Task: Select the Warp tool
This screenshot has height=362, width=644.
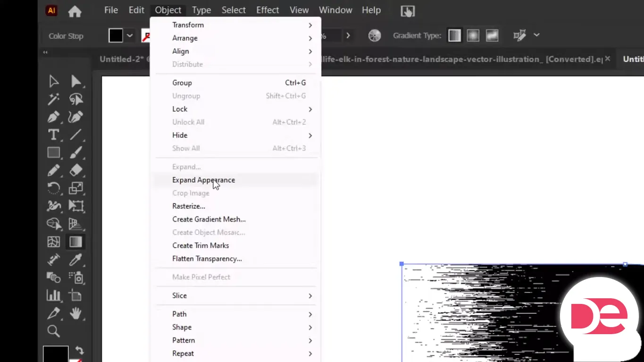Action: pos(54,206)
